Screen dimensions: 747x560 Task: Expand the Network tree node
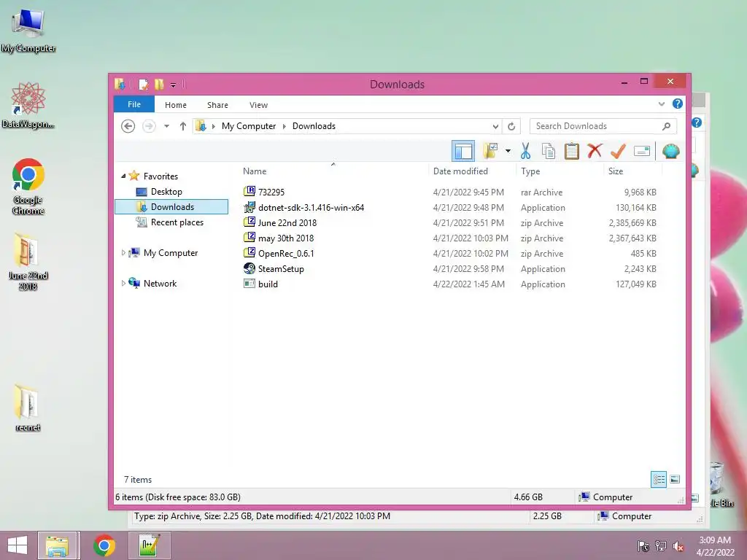point(123,284)
